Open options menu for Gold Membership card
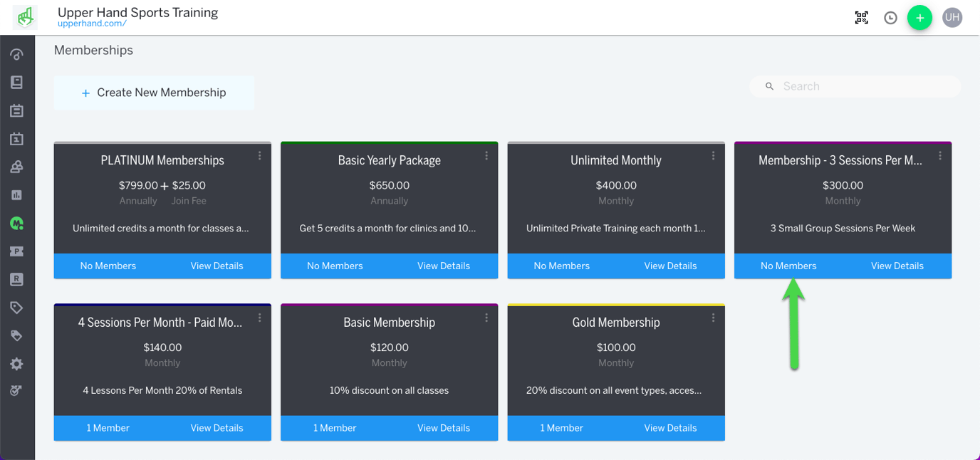The image size is (980, 460). 713,318
